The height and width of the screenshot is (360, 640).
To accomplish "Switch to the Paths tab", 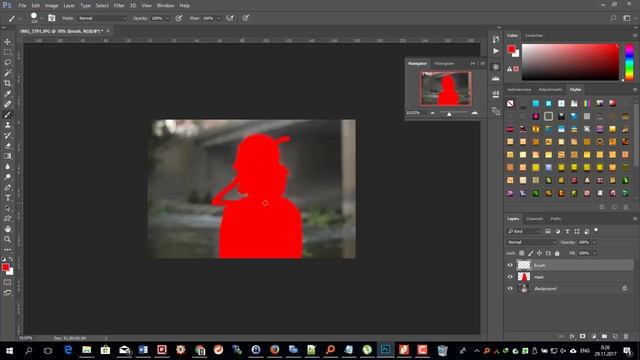I will point(556,219).
